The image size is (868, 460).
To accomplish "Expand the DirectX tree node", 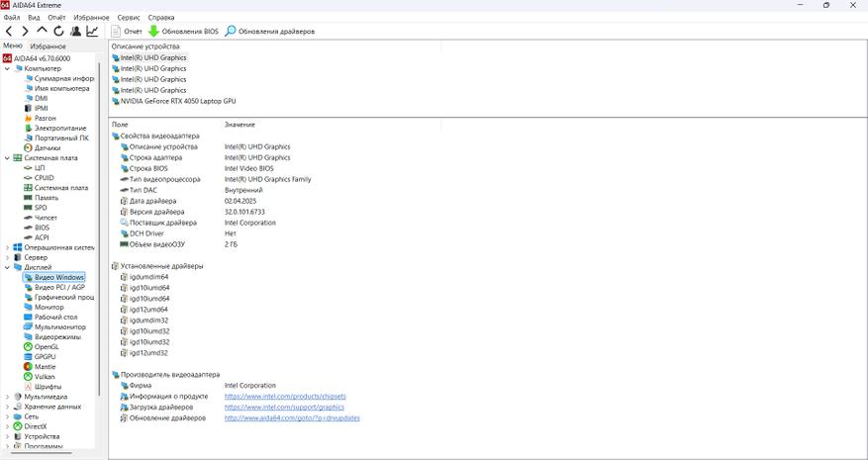I will coord(7,426).
